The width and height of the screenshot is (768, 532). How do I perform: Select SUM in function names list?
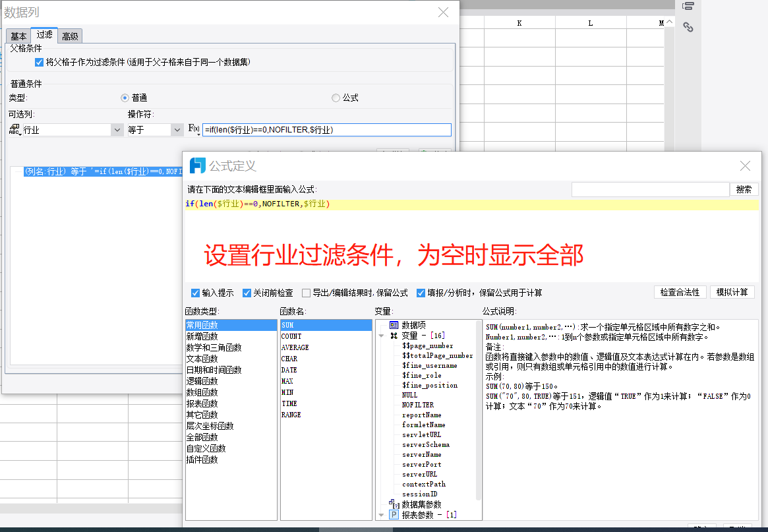(326, 325)
